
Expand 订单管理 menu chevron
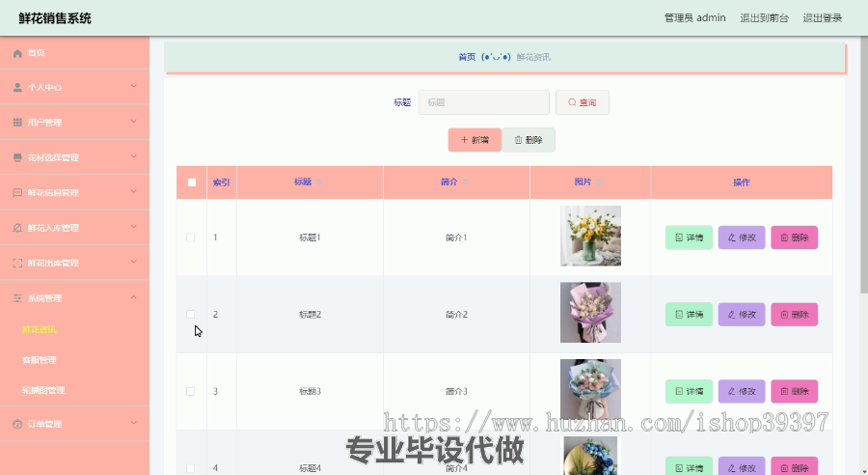[x=133, y=423]
